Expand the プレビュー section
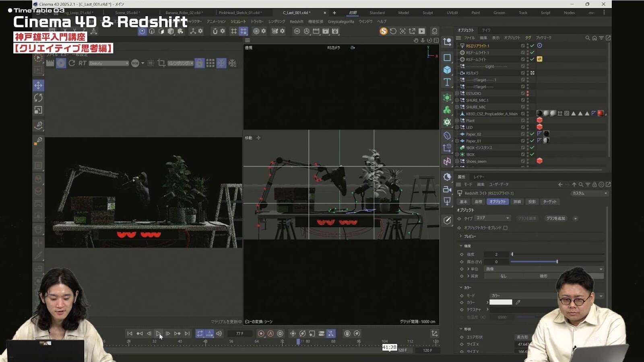The image size is (644, 362). point(461,236)
